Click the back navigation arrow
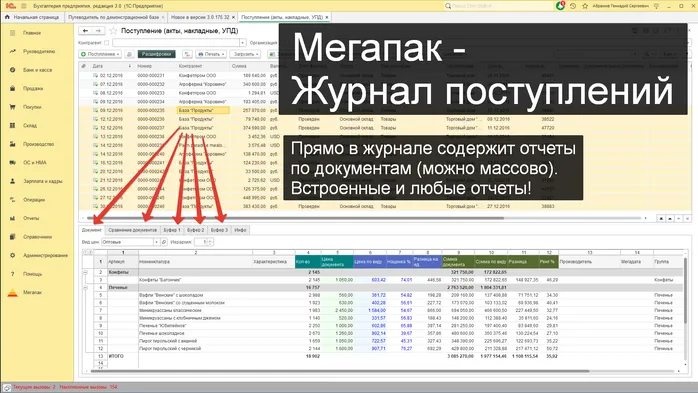 click(x=85, y=31)
